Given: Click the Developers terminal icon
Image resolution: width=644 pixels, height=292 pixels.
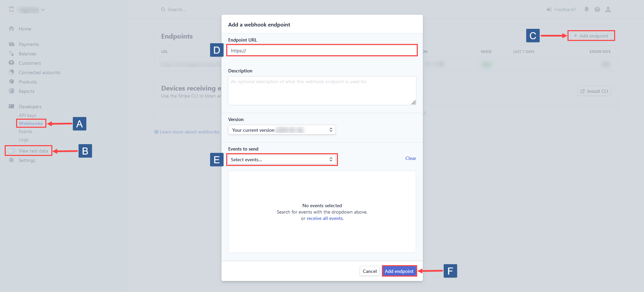Looking at the screenshot, I should [11, 106].
